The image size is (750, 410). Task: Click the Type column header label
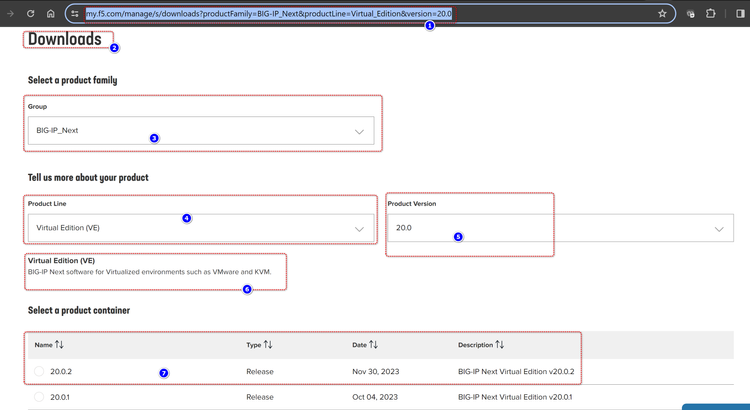pos(254,344)
